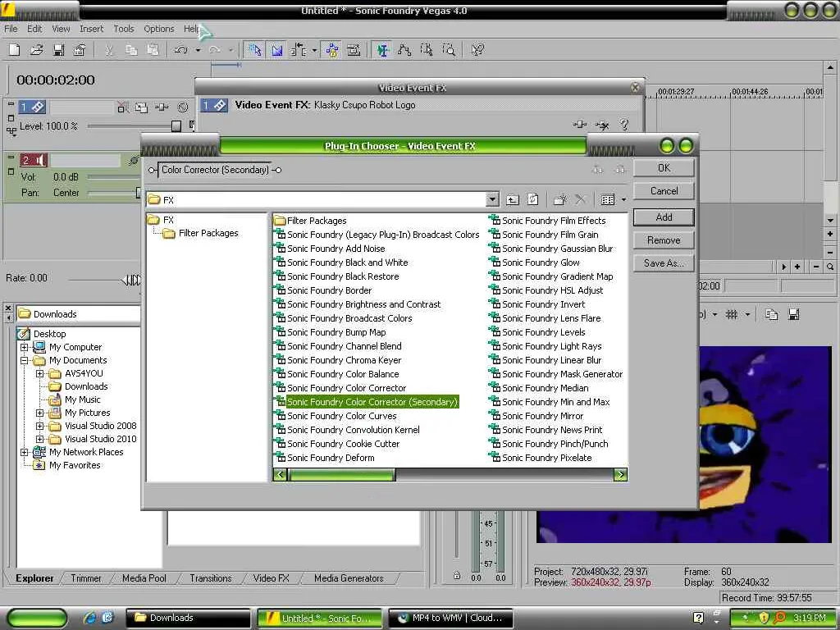Click the Open project folder icon
This screenshot has height=630, width=840.
pos(36,50)
